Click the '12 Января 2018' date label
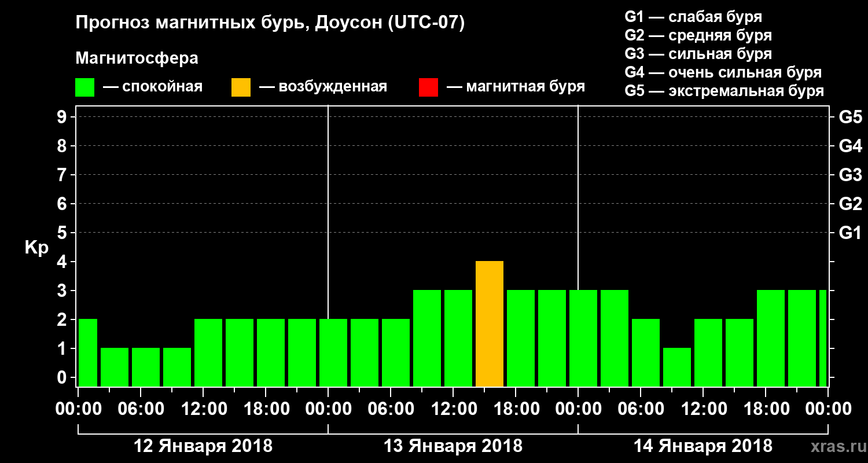 click(x=203, y=446)
